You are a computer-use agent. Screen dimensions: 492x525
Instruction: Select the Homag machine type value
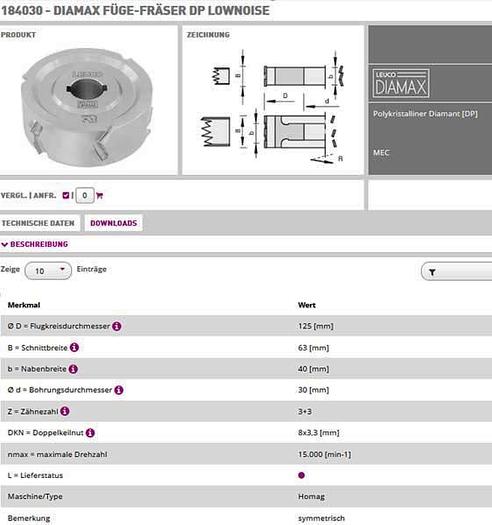point(311,497)
